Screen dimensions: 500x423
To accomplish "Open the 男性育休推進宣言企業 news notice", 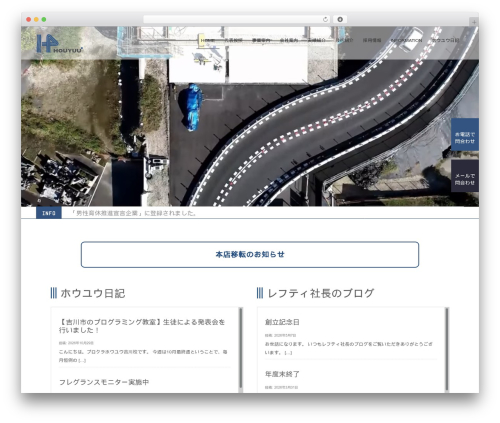I will point(134,213).
